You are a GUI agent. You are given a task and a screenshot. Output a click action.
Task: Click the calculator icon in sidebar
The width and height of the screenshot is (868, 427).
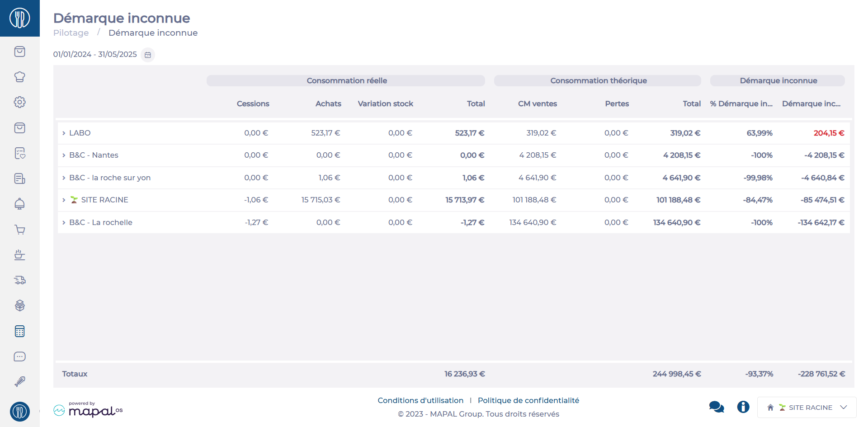tap(19, 331)
